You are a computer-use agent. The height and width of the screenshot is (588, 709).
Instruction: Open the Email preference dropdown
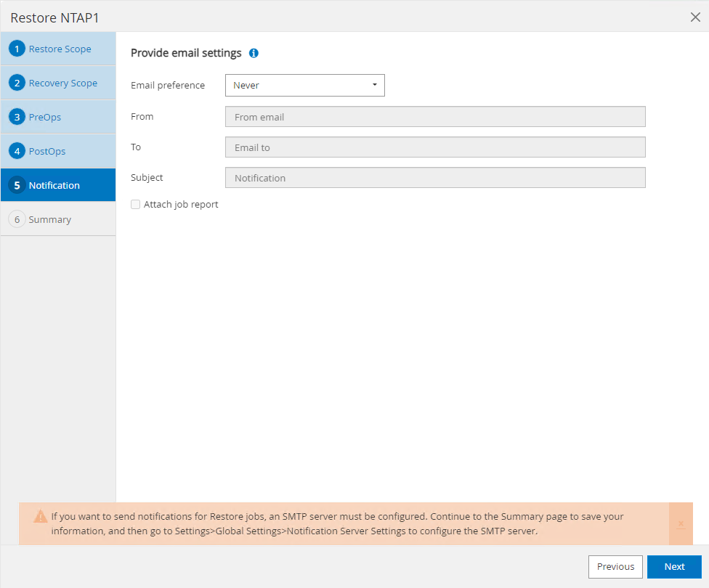pos(305,86)
